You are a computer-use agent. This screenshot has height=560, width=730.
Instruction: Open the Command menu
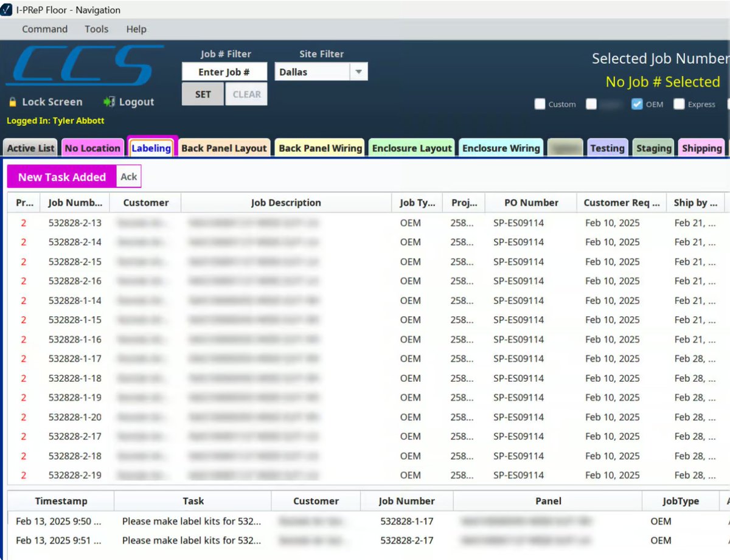click(x=44, y=29)
